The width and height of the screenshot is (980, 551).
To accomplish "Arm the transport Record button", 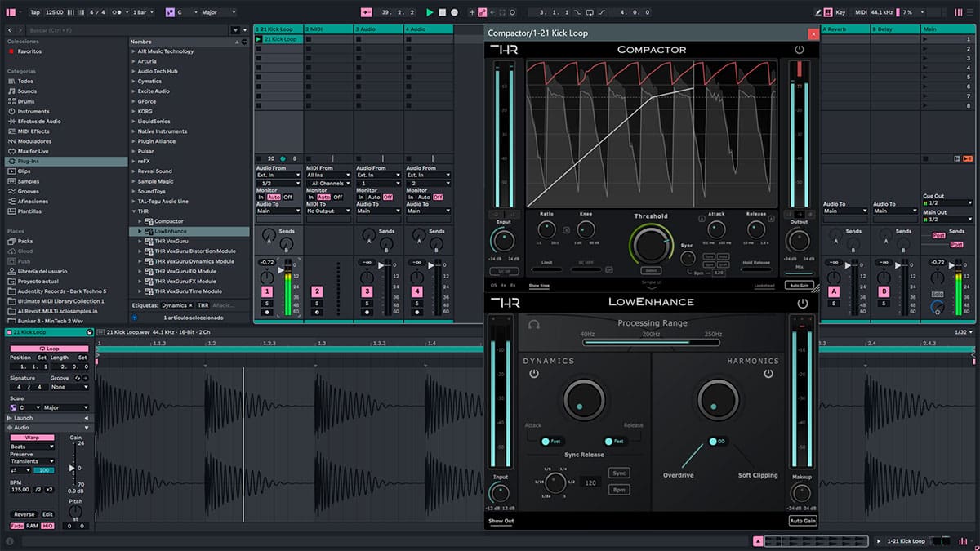I will (x=455, y=12).
